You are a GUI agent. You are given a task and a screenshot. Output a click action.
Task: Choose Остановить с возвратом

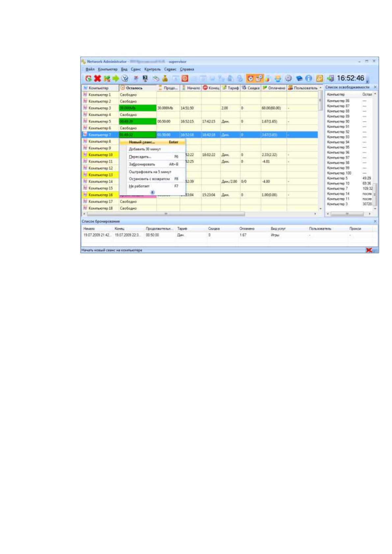coord(153,179)
